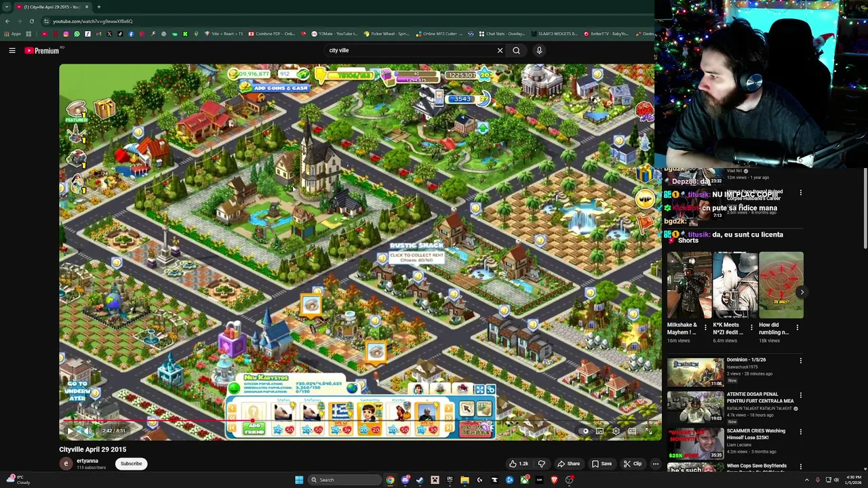The width and height of the screenshot is (868, 488).
Task: Open the browser tab search dropdown
Action: tap(6, 7)
